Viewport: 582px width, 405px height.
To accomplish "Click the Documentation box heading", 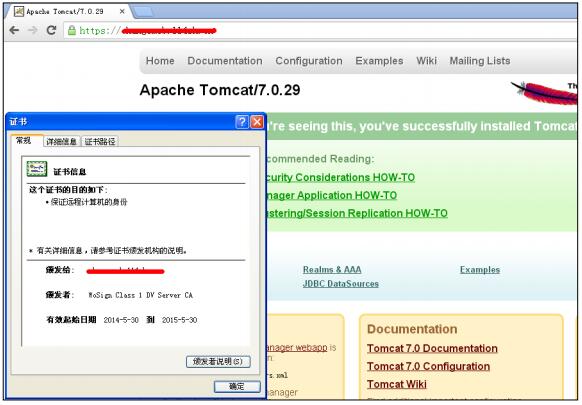I will point(412,329).
